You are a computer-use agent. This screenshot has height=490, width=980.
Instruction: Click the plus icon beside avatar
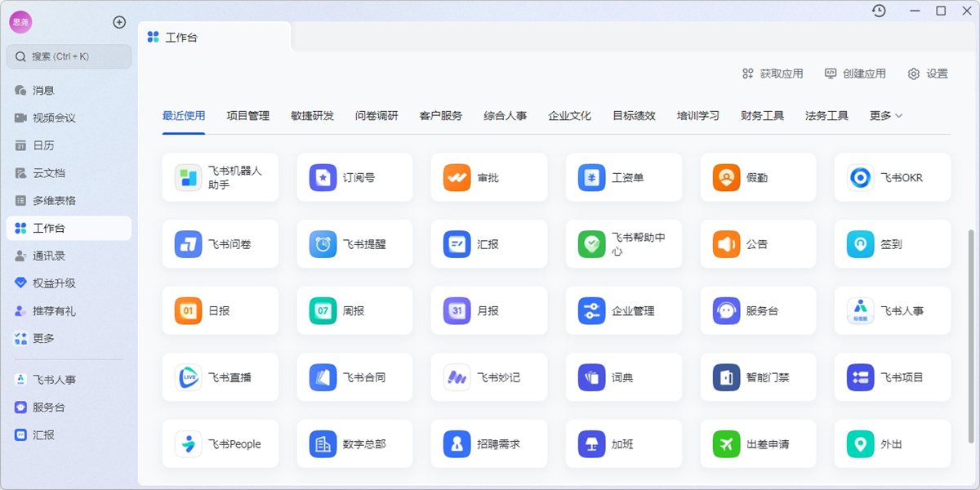119,22
